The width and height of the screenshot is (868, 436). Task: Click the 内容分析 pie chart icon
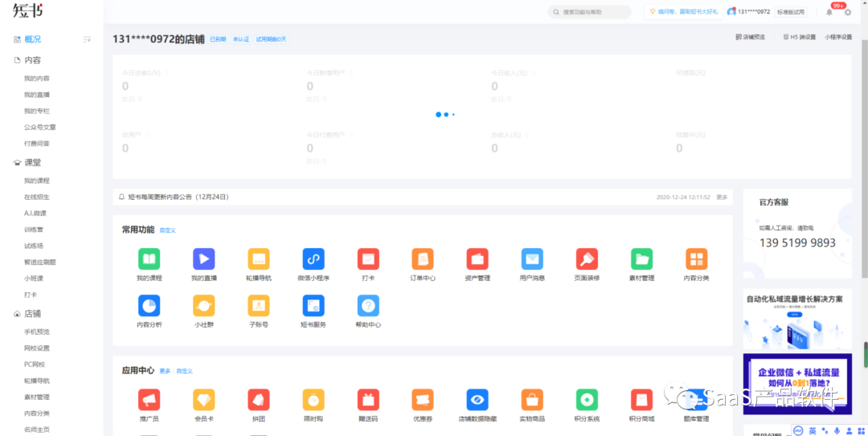pos(149,306)
